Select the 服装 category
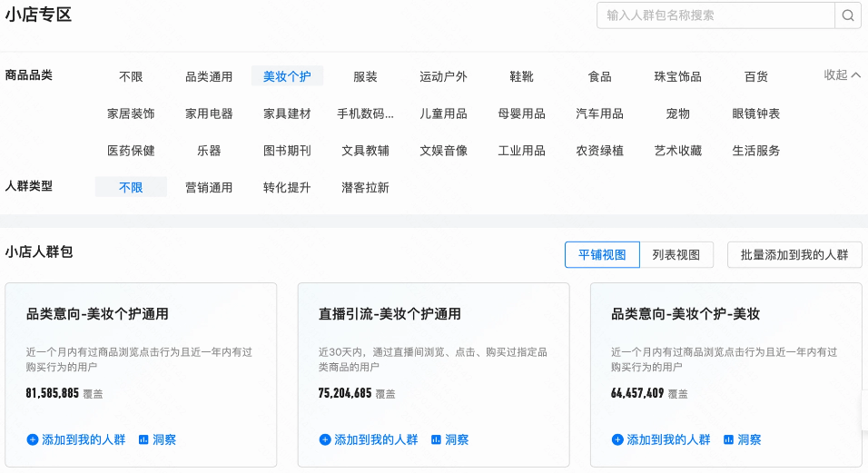This screenshot has width=868, height=473. pos(365,76)
